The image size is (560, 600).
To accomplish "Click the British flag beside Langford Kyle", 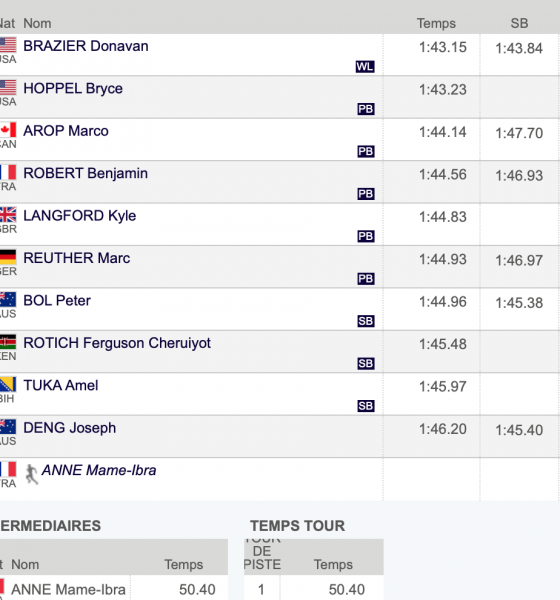I will [x=8, y=215].
